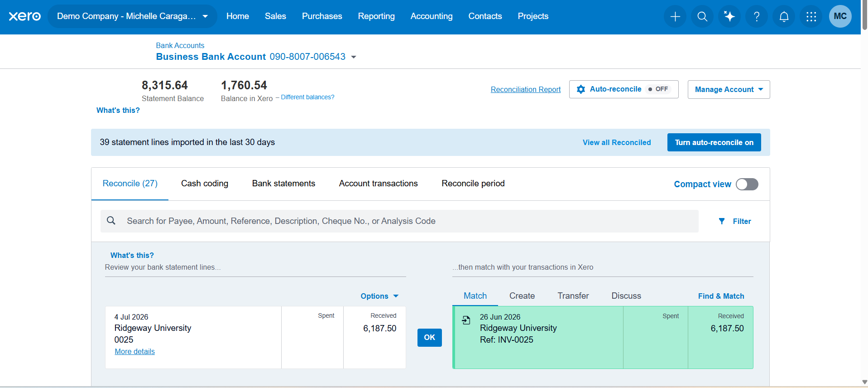Image resolution: width=868 pixels, height=388 pixels.
Task: Click the Auto-reconcile OFF button
Action: pos(623,89)
